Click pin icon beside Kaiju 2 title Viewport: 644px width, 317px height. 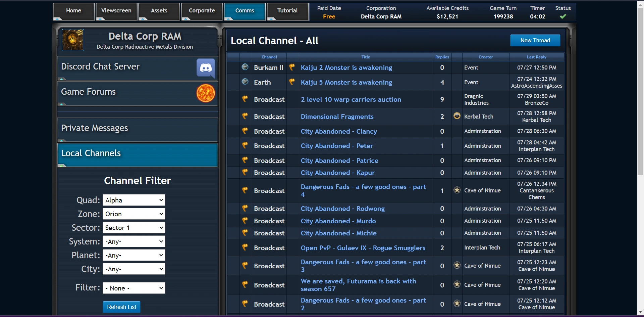point(292,67)
